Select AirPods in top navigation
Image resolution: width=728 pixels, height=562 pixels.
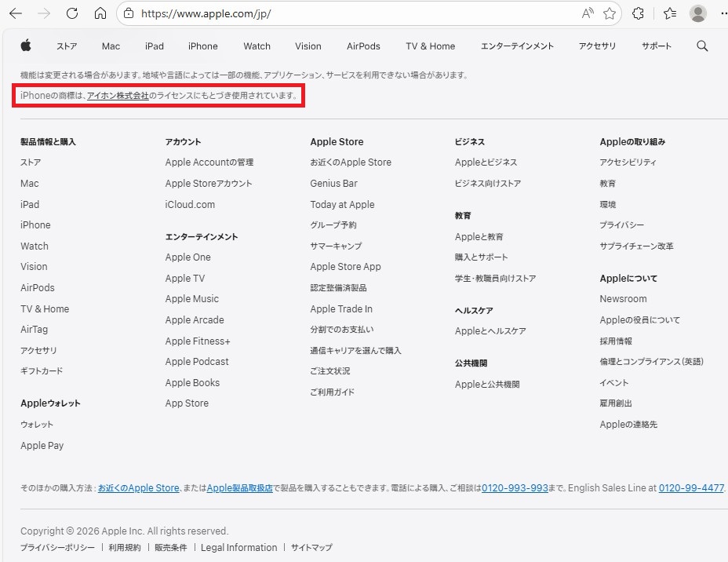(x=363, y=46)
